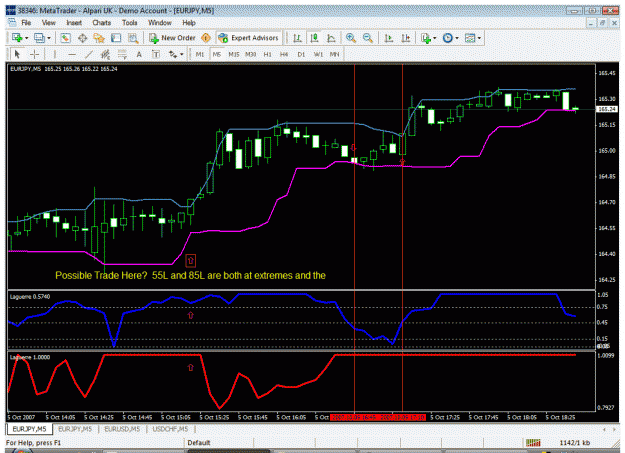Screen dimensions: 625x453
Task: Select the arrow Cursor tool
Action: point(17,54)
